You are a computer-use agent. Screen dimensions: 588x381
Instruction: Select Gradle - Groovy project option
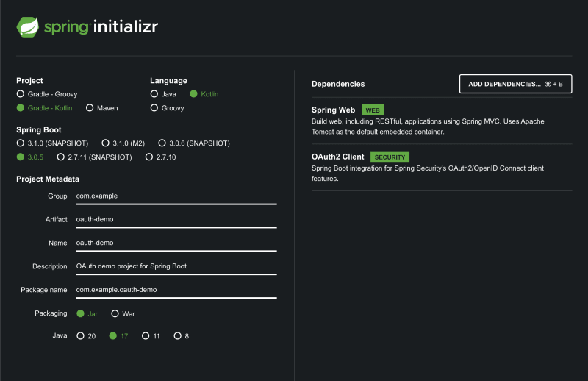tap(47, 94)
